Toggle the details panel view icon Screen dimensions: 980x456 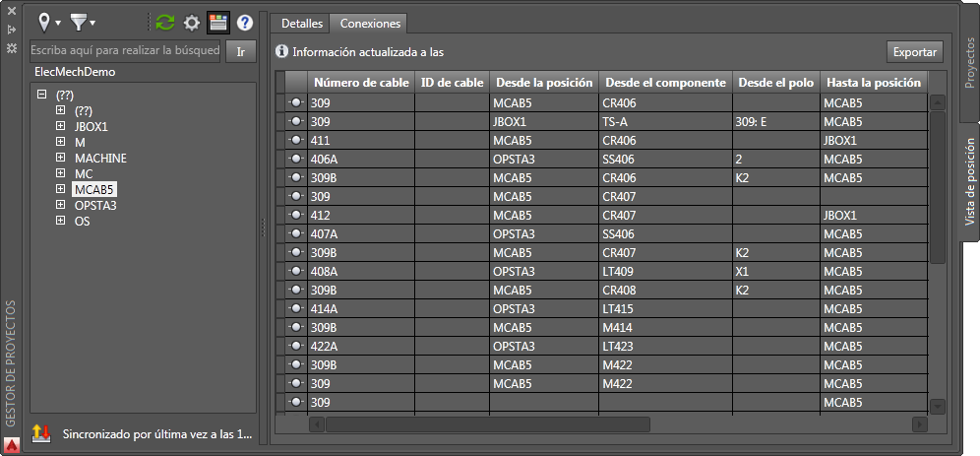[218, 22]
